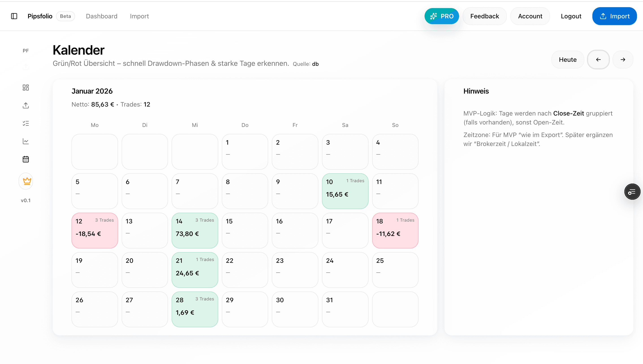Click Logout in the top bar
643x364 pixels.
pos(571,16)
